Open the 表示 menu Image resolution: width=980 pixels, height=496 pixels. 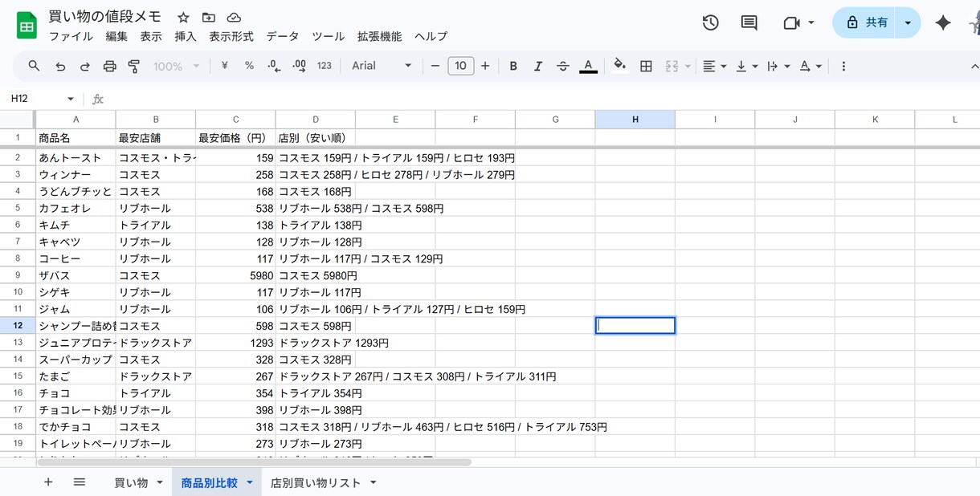151,36
